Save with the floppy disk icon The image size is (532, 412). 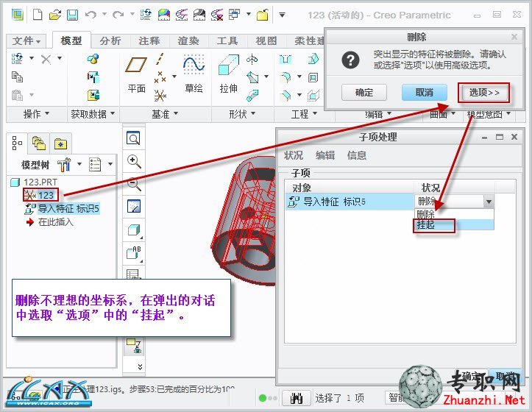click(72, 15)
